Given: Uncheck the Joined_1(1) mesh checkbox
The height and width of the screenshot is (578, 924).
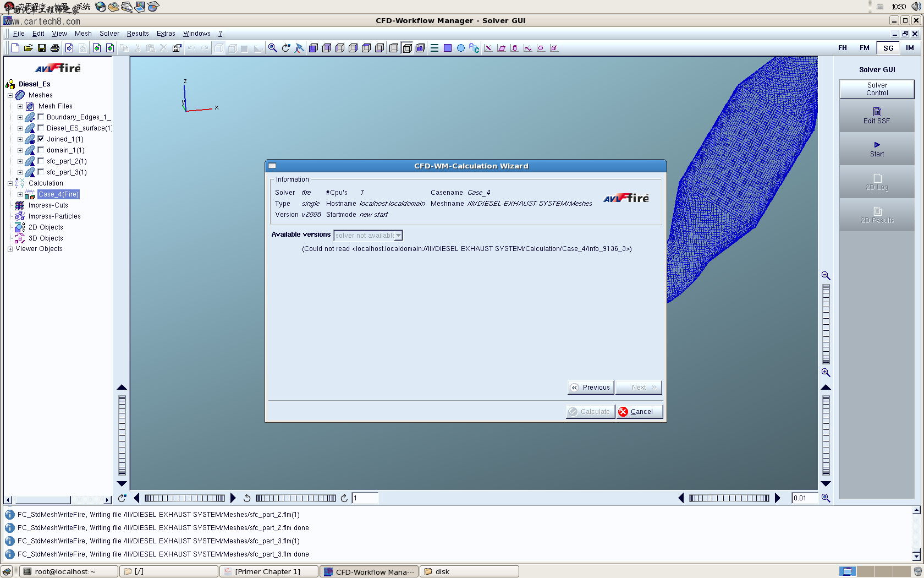Looking at the screenshot, I should [x=41, y=139].
